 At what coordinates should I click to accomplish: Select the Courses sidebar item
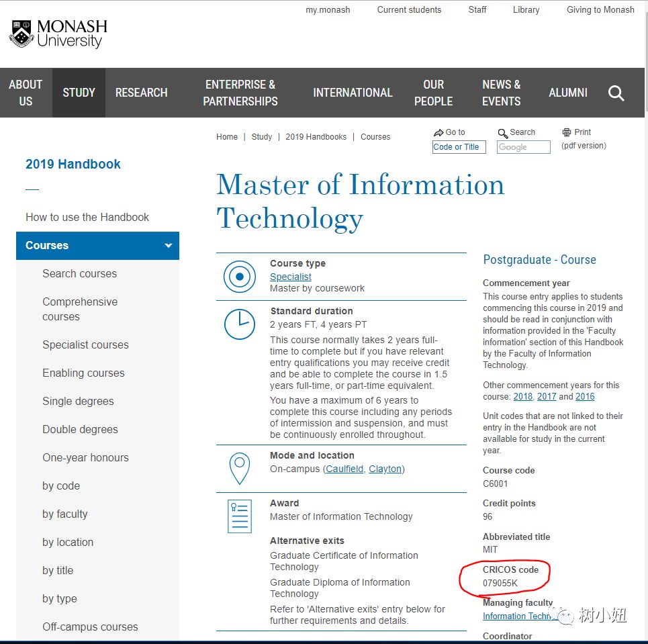(97, 246)
